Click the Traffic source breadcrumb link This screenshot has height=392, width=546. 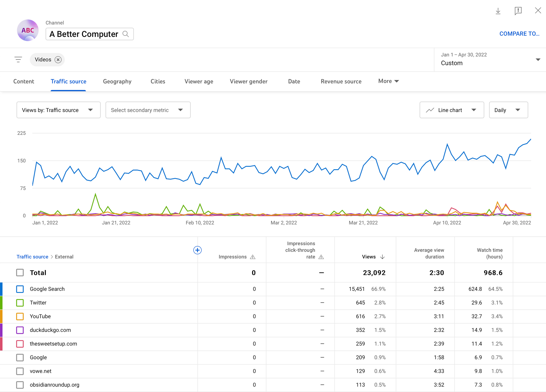32,257
